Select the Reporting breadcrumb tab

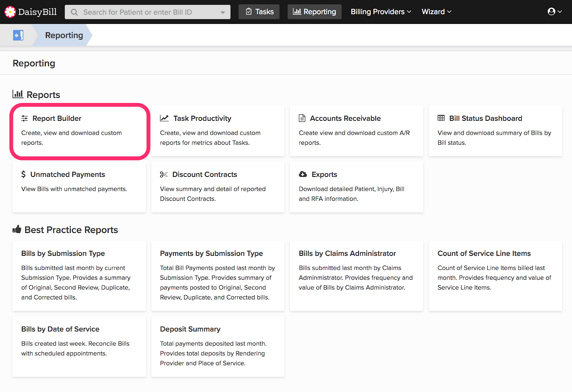point(64,35)
